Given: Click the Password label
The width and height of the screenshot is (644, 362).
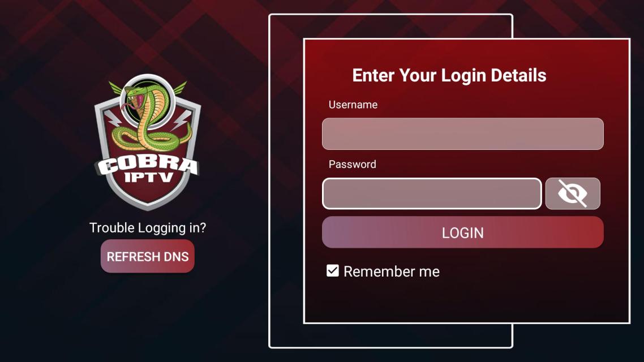Looking at the screenshot, I should tap(352, 164).
